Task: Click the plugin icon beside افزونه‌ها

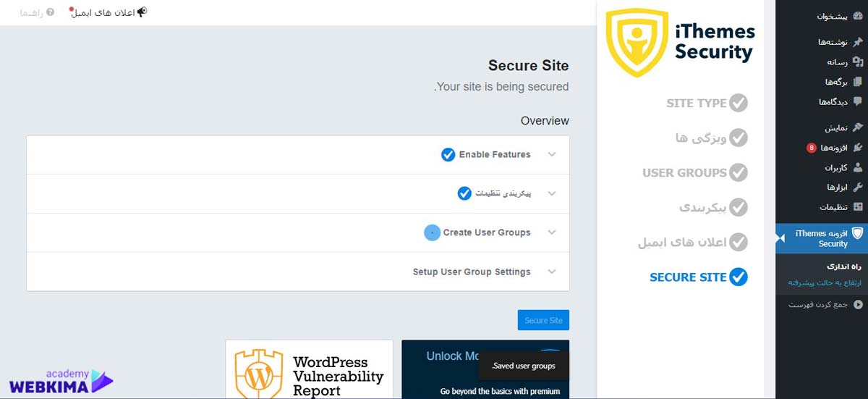Action: 858,148
